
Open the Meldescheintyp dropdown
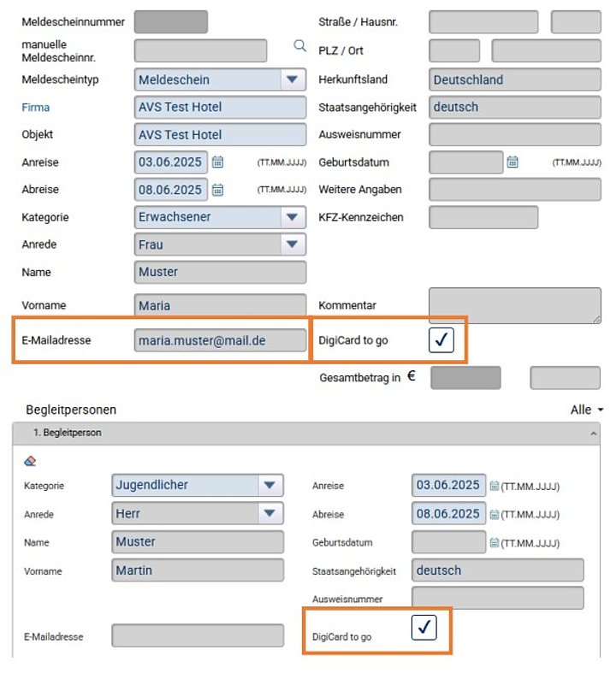220,80
